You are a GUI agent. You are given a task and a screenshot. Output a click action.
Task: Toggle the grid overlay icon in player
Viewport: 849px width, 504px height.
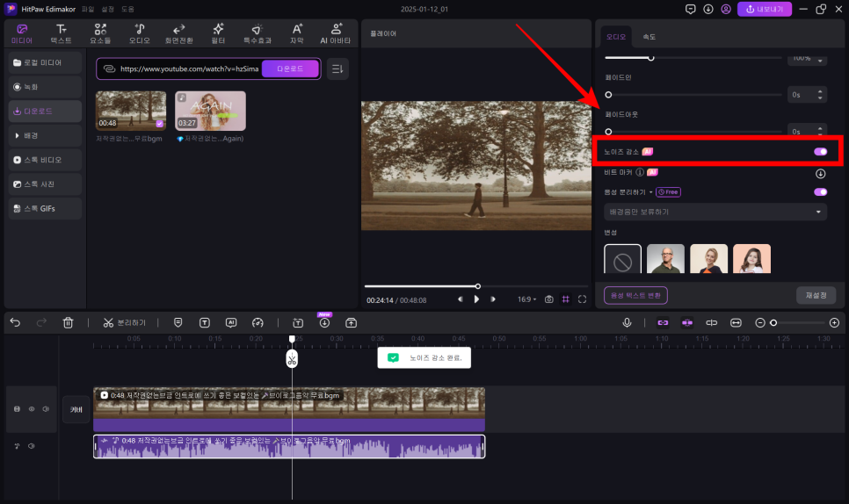coord(566,299)
